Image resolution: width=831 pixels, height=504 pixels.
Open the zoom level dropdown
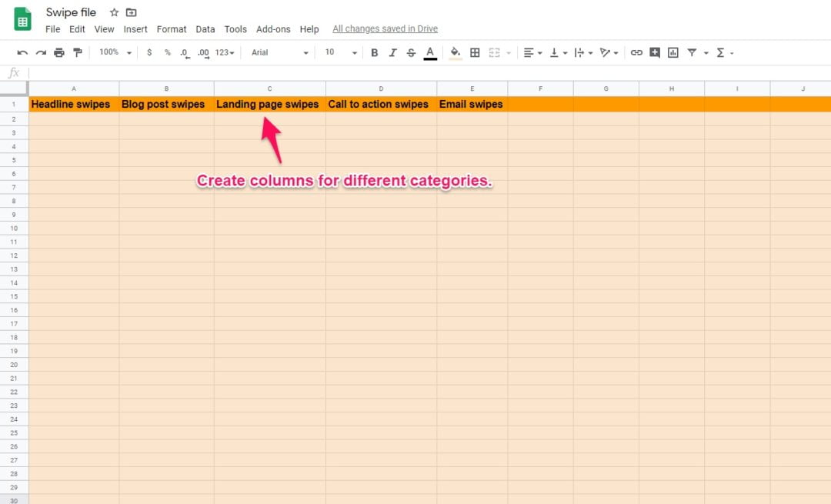[x=114, y=52]
